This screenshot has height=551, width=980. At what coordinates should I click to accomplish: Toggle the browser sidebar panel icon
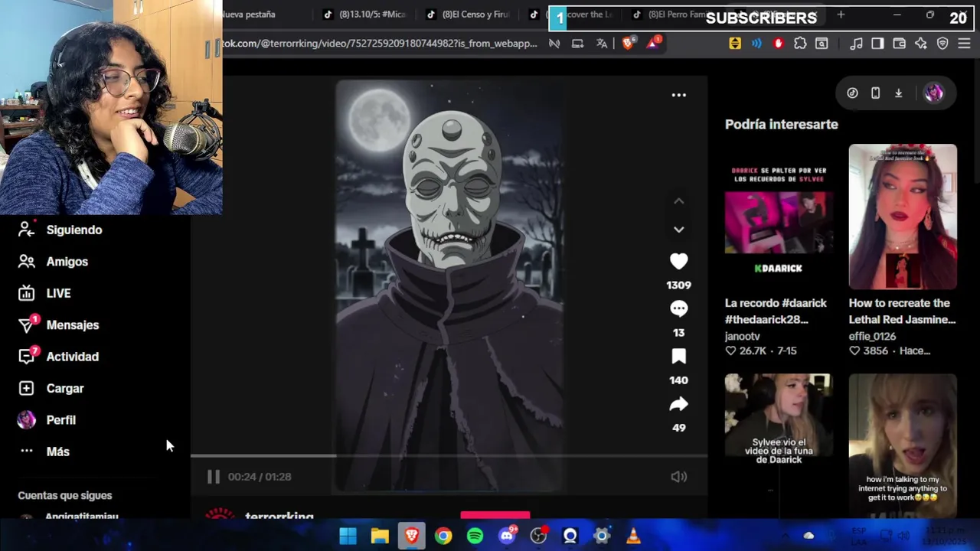[877, 44]
